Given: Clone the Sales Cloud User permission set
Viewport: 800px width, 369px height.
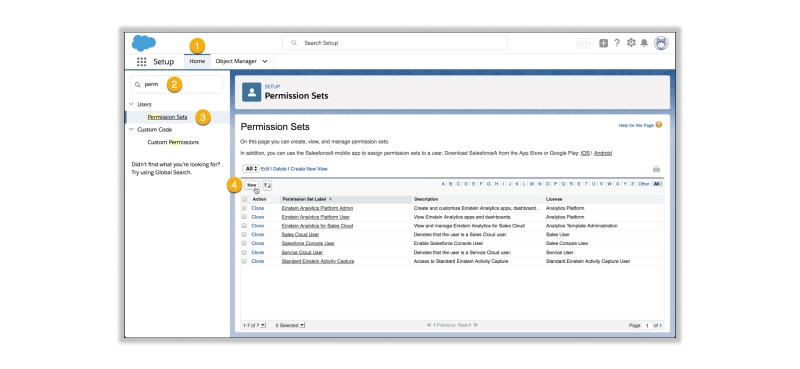Looking at the screenshot, I should coord(258,234).
